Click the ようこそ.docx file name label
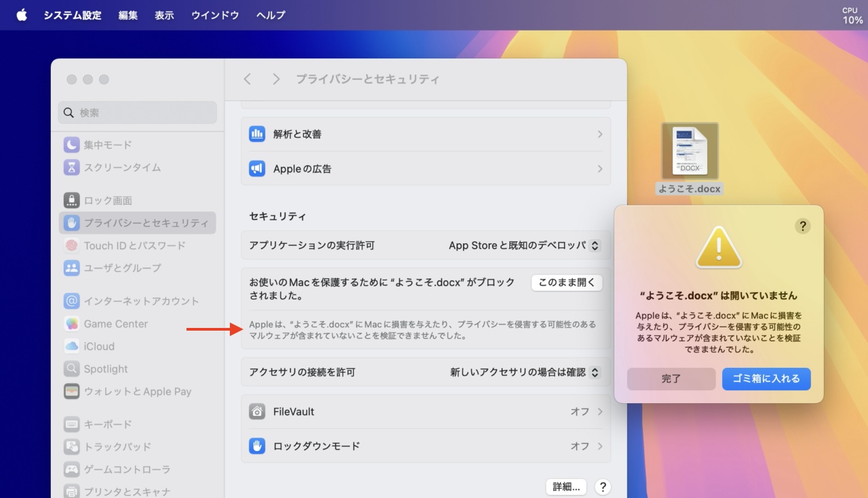This screenshot has height=498, width=868. click(690, 189)
